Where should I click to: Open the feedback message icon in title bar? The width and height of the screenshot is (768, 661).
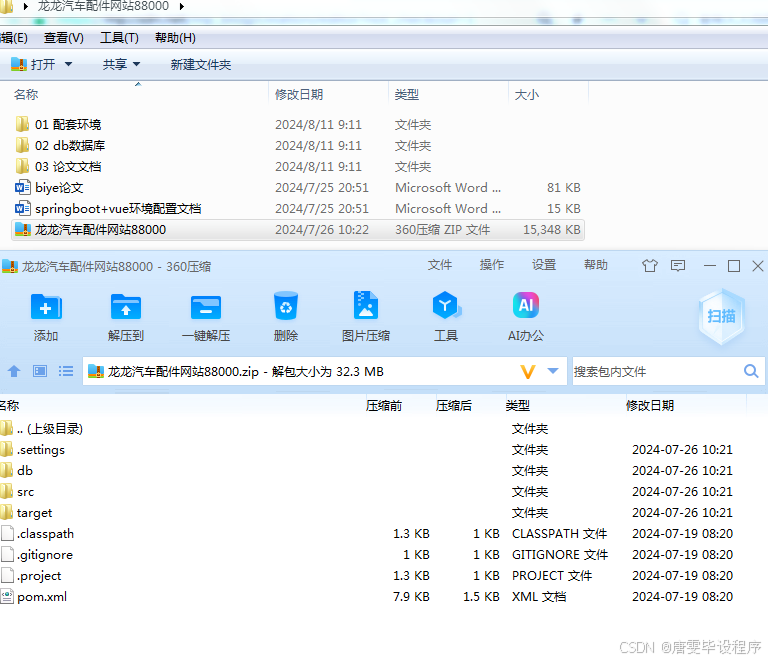point(678,266)
